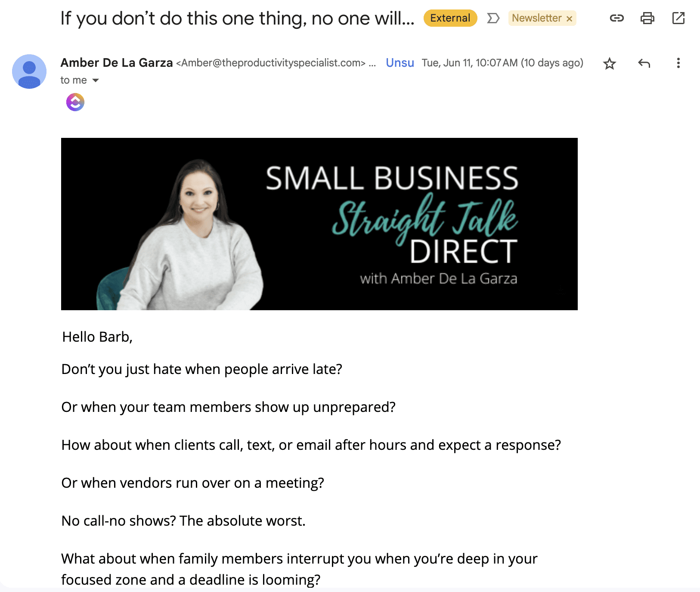Reply using the arrow icon
This screenshot has width=700, height=592.
tap(644, 63)
